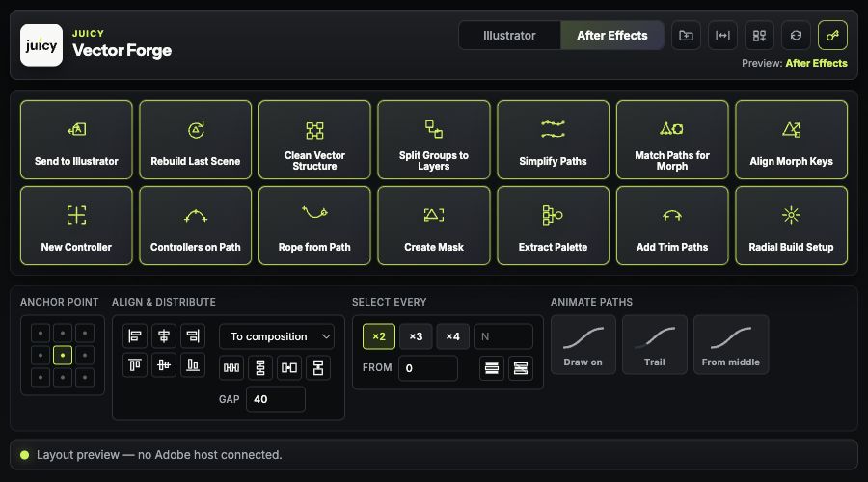Align layers to top edge
This screenshot has width=868, height=482.
pos(134,364)
